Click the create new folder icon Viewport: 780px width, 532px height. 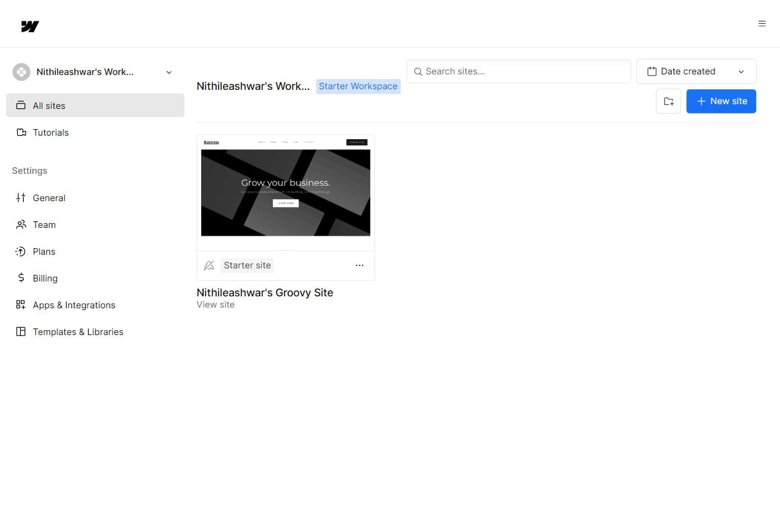pos(668,101)
